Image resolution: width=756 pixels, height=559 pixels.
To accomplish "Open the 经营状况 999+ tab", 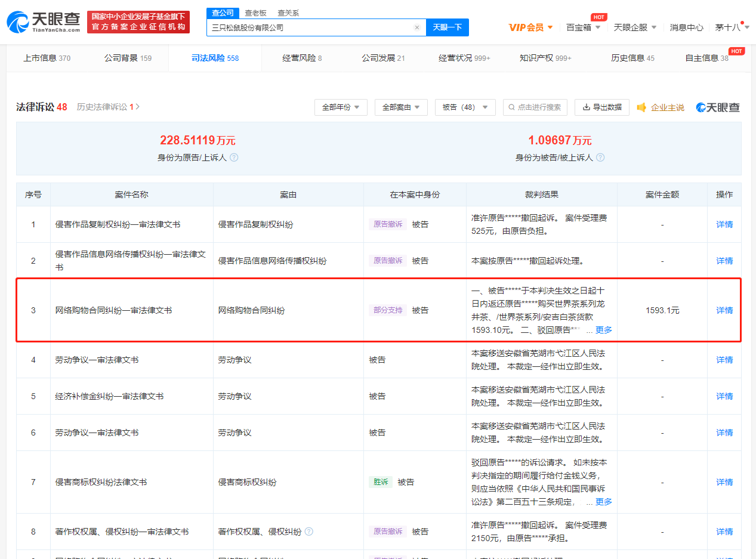I will (464, 58).
